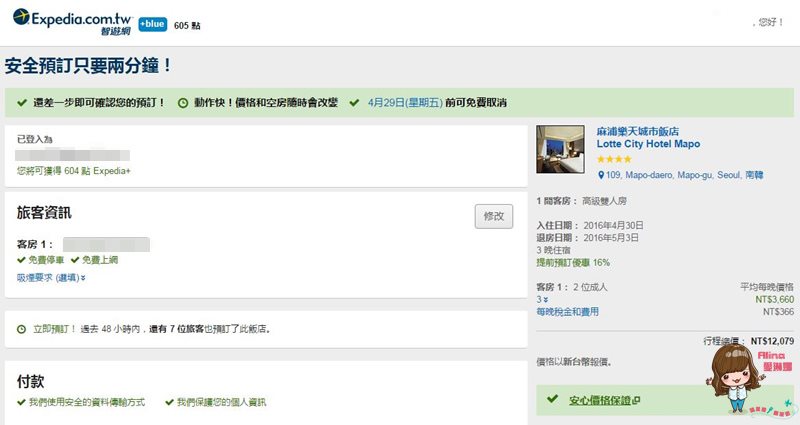
Task: Click the 您好！greeting in the header
Action: (770, 22)
